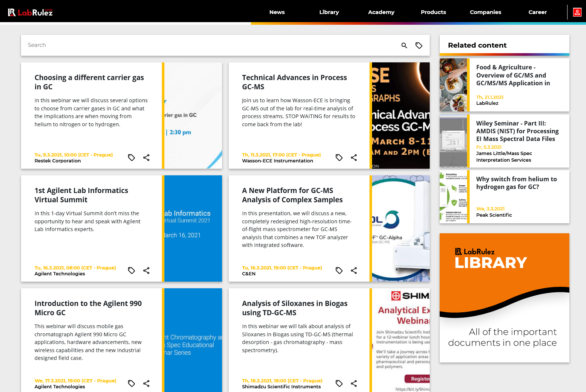Screen dimensions: 586x392
Task: Click Agilent Technologies under 990 Micro GC card
Action: coord(60,387)
